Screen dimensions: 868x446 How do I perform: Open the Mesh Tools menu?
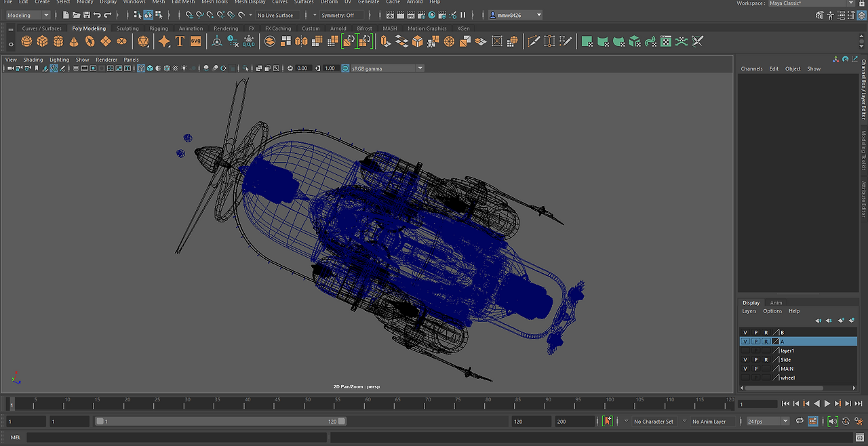214,2
